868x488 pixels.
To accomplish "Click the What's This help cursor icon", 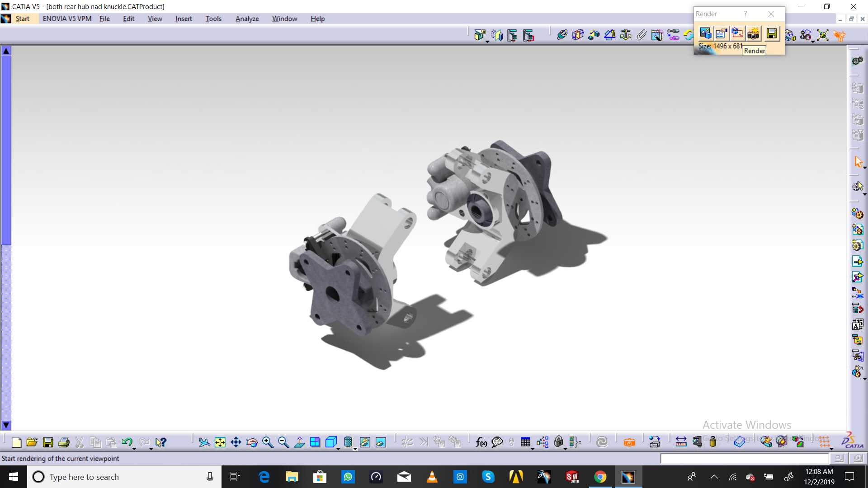I will point(160,442).
